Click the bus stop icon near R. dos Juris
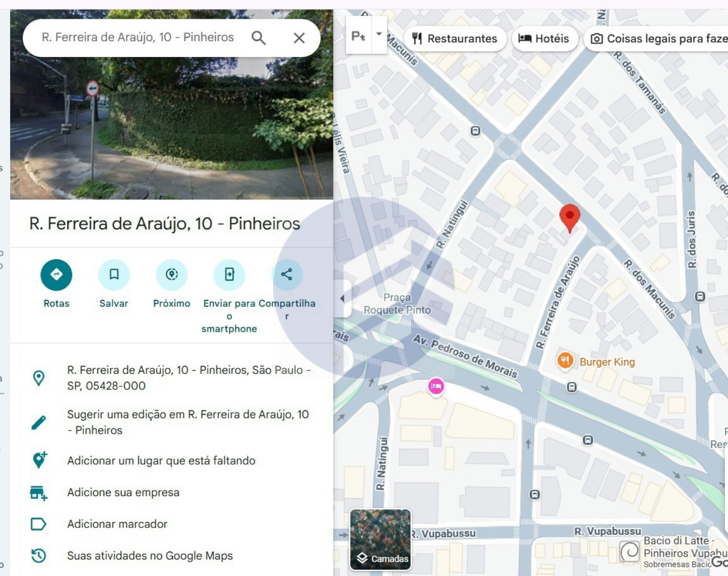This screenshot has height=576, width=728. tap(700, 296)
